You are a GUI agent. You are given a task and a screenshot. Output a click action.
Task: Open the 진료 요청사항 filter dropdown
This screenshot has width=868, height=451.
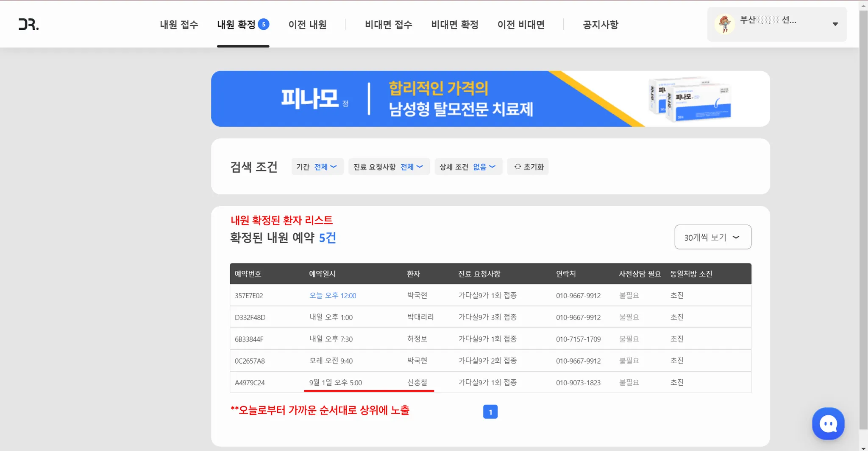point(389,167)
